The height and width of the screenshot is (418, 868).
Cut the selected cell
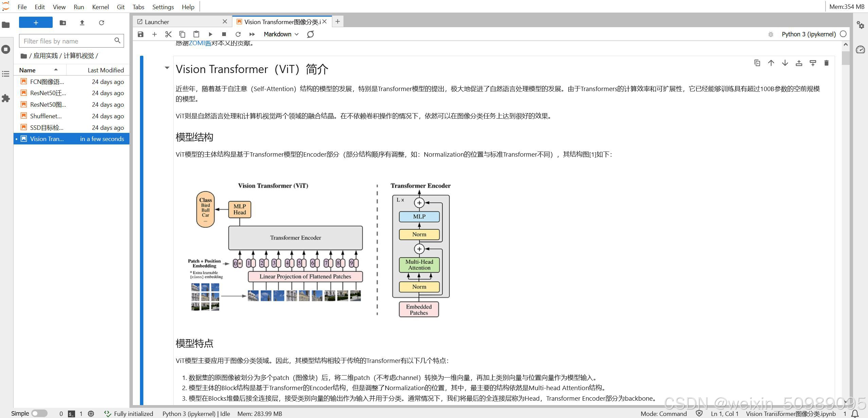click(x=169, y=34)
